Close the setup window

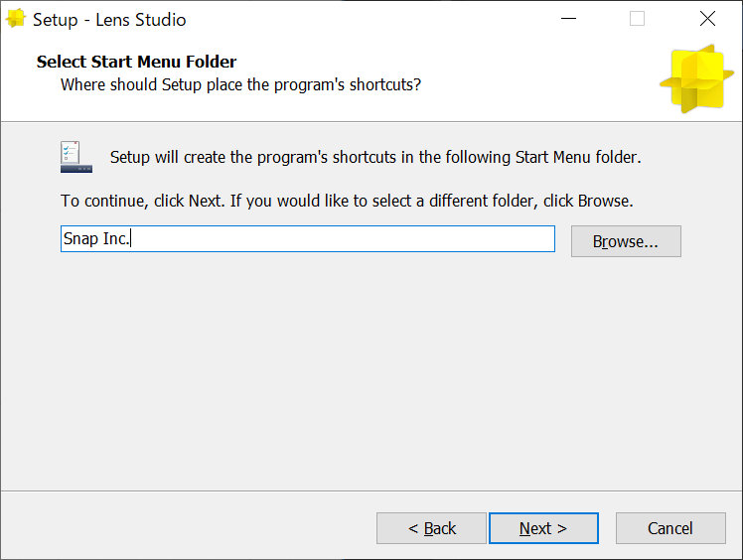tap(707, 19)
